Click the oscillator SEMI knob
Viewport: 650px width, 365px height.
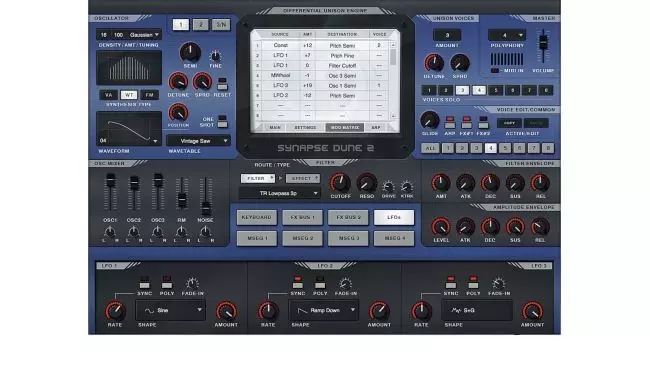coord(190,52)
